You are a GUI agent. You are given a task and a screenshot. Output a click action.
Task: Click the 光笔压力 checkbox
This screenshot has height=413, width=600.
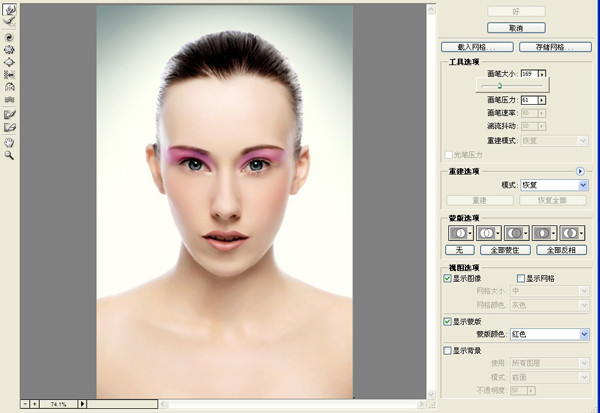click(x=448, y=155)
